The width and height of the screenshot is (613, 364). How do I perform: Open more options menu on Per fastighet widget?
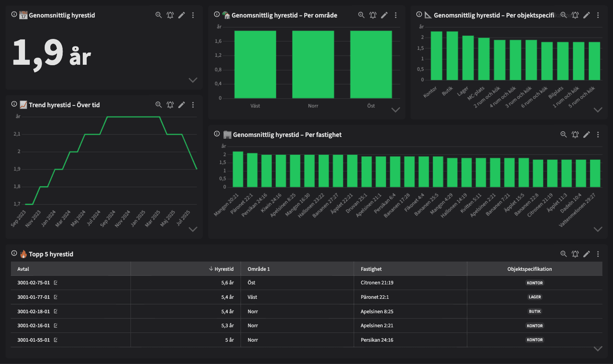click(598, 135)
